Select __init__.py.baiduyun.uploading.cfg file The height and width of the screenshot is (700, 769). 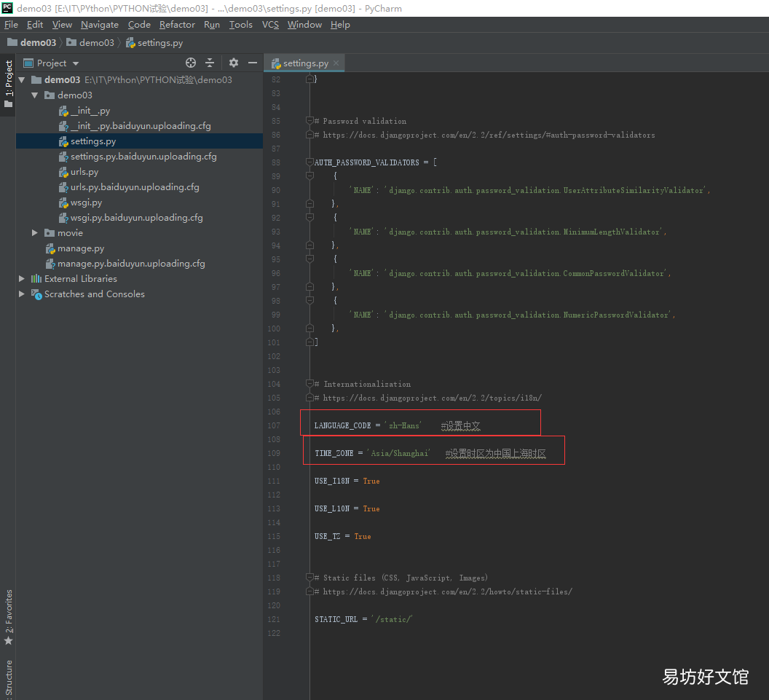(x=141, y=125)
